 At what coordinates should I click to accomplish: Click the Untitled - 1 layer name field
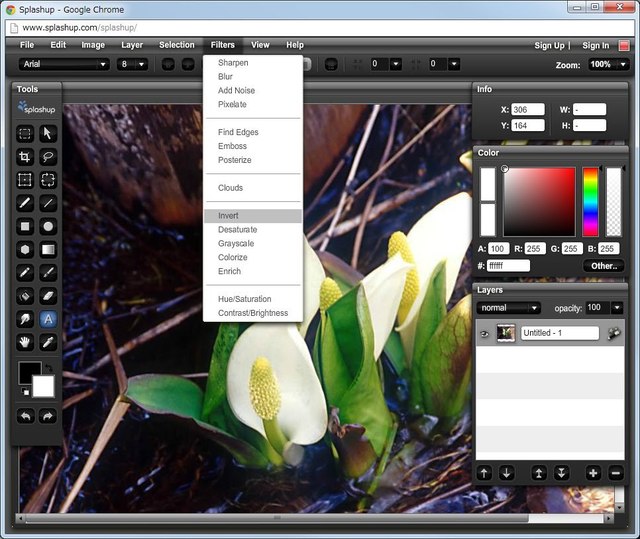pos(559,333)
